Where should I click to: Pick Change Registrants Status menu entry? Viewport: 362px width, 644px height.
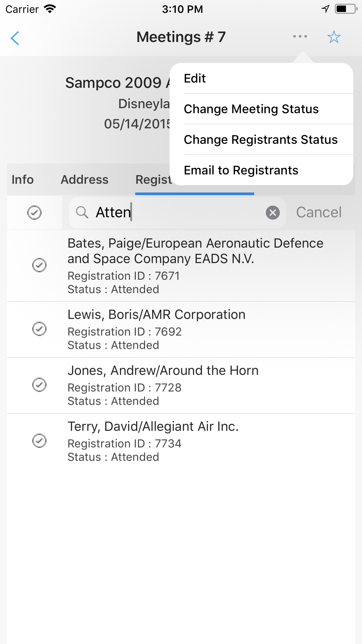(261, 140)
